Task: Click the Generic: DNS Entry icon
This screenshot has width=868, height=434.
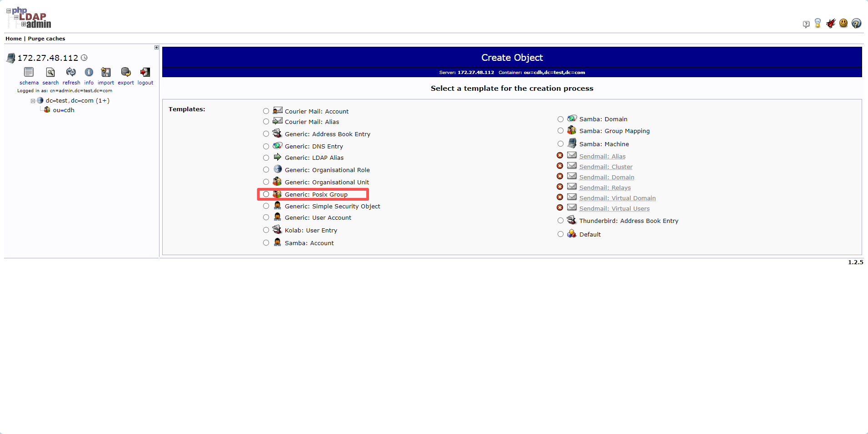Action: tap(278, 145)
